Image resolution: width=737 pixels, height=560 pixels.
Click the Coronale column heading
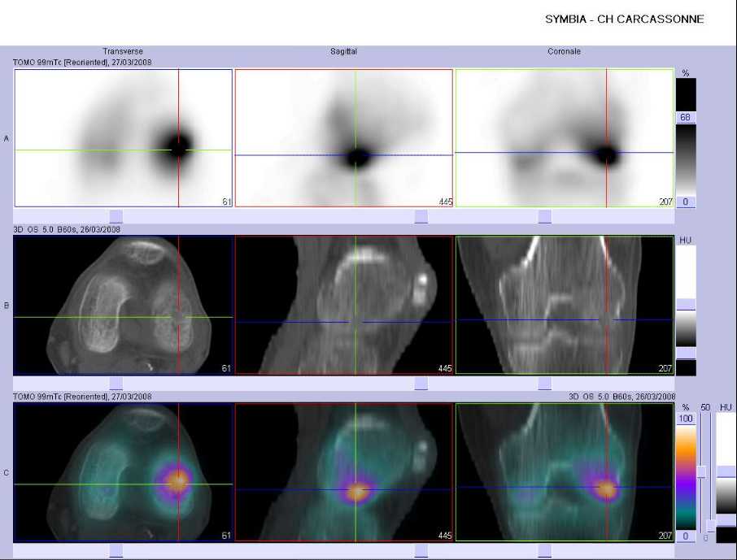564,51
